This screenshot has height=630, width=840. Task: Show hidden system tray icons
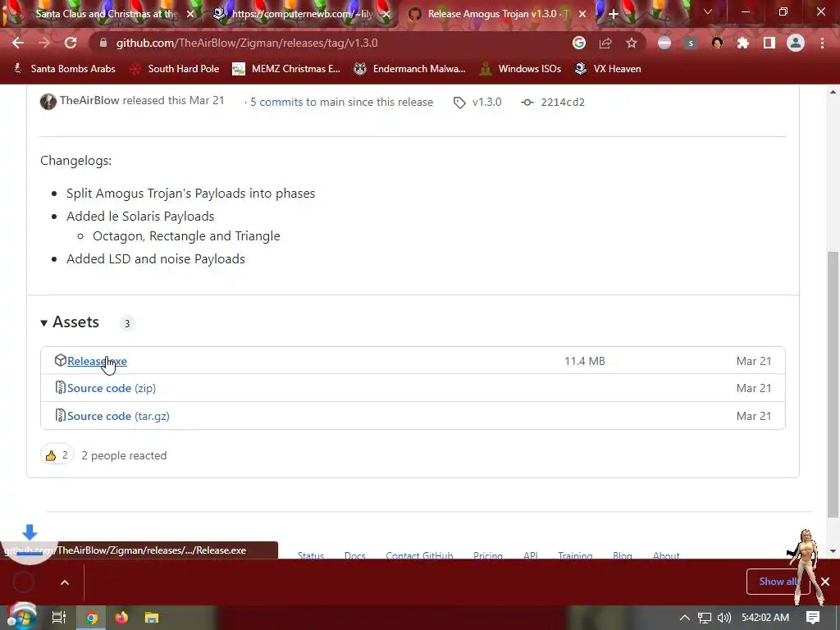click(685, 618)
